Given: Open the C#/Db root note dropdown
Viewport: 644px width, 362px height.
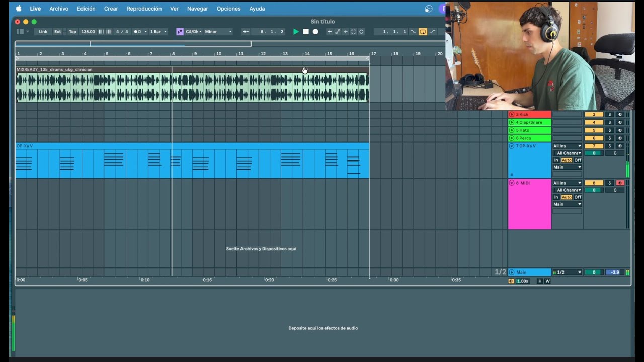Looking at the screenshot, I should [x=194, y=31].
